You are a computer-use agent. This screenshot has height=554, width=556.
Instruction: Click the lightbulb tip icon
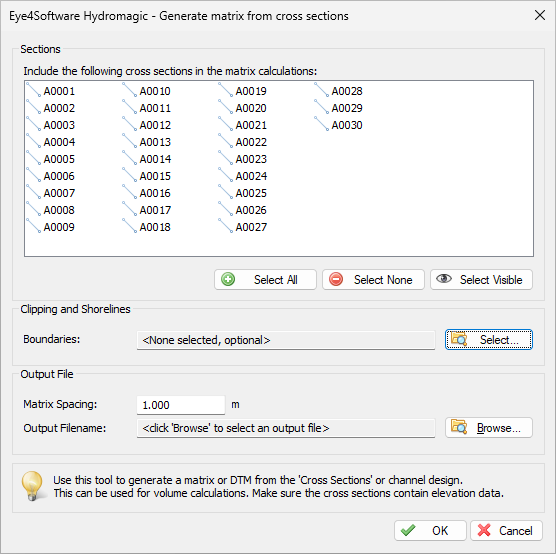pyautogui.click(x=32, y=486)
